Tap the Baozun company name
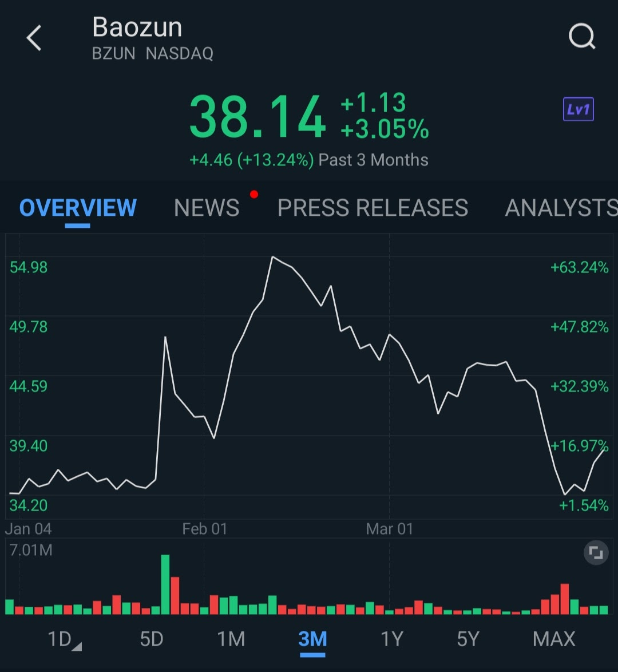This screenshot has width=618, height=672. point(137,27)
